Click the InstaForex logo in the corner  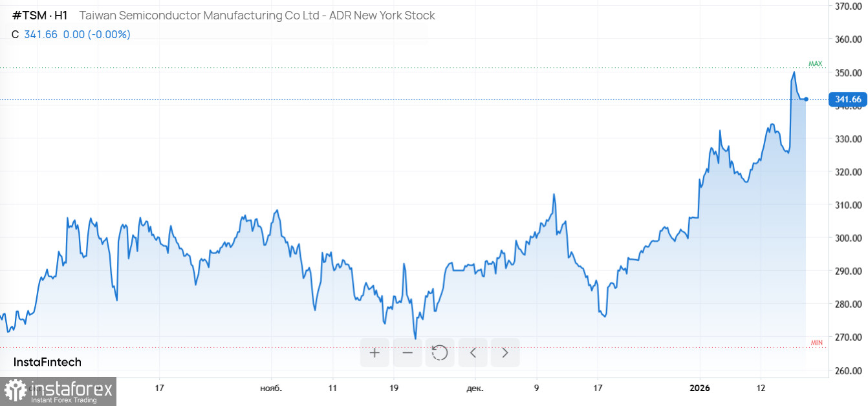point(55,391)
